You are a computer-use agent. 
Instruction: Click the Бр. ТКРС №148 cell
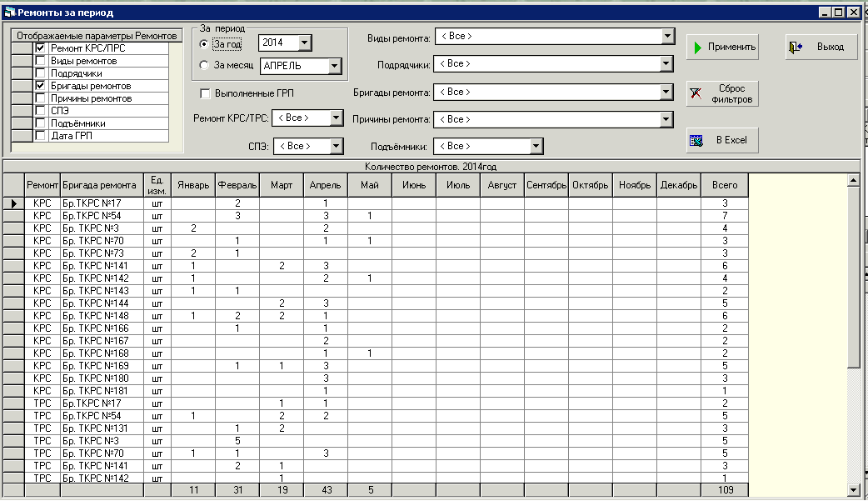pyautogui.click(x=102, y=316)
